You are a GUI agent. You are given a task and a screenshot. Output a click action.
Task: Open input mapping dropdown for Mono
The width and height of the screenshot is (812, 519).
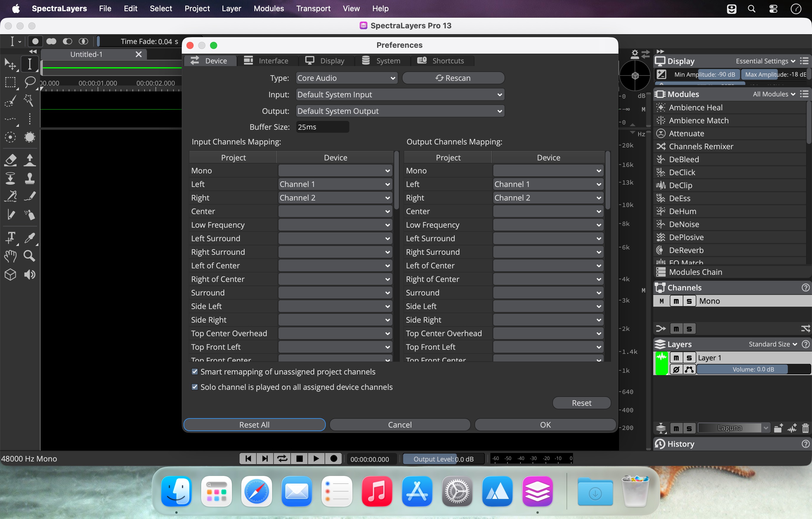tap(335, 170)
